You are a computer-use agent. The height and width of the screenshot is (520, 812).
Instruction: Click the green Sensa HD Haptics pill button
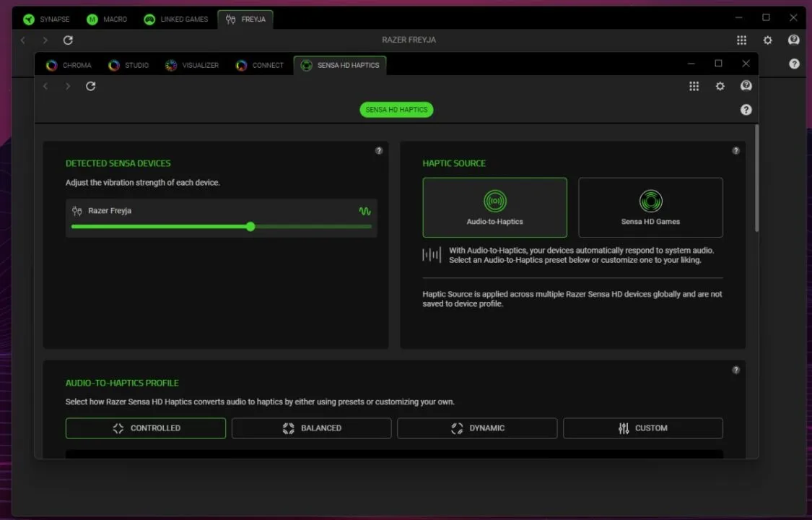tap(396, 110)
